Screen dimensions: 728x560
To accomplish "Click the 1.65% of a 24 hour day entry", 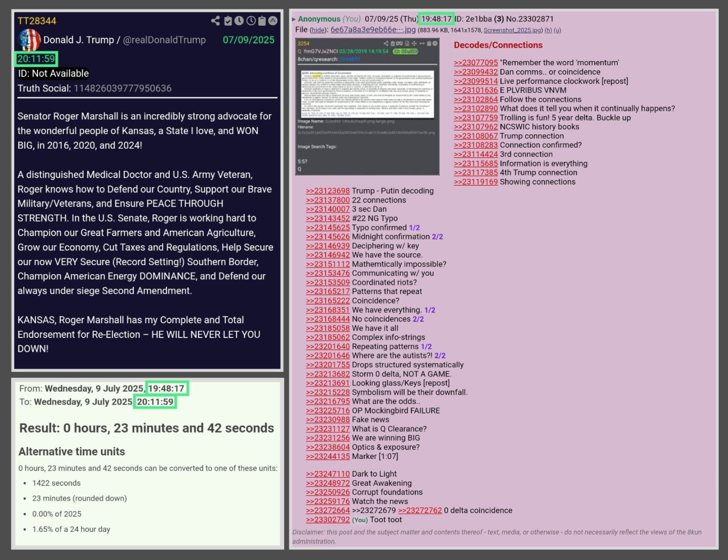I will [x=71, y=529].
